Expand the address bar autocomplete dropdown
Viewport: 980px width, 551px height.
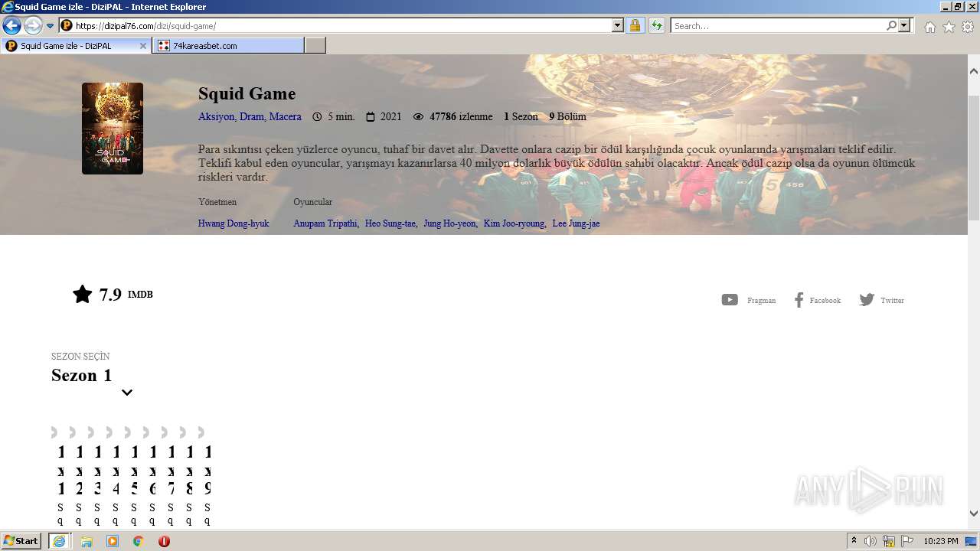(x=618, y=25)
